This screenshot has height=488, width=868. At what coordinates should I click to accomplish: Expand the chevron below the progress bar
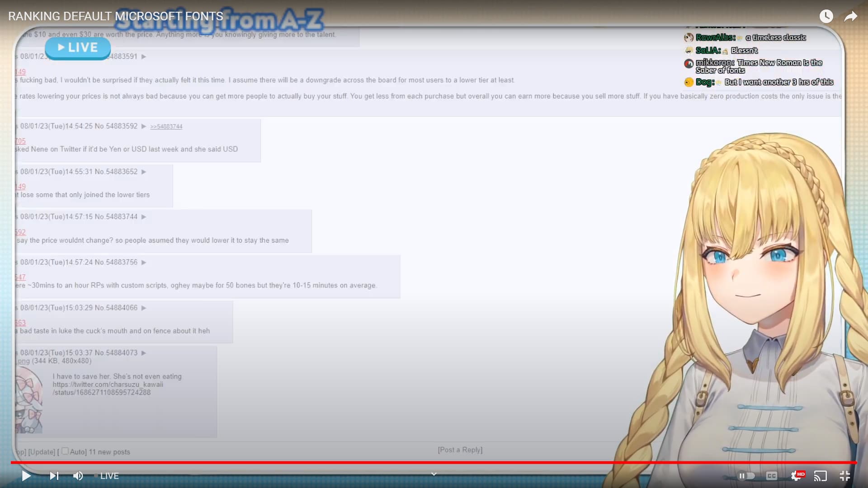tap(434, 474)
